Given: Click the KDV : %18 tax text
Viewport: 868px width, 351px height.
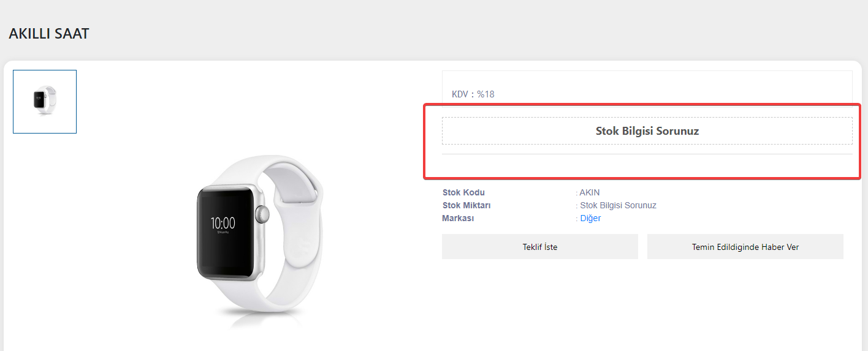Looking at the screenshot, I should (473, 94).
